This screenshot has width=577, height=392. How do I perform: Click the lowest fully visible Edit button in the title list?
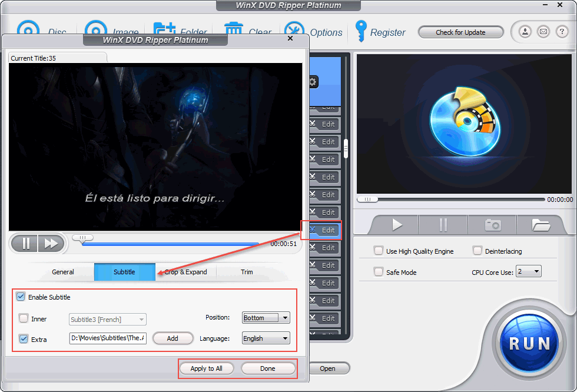coord(324,318)
